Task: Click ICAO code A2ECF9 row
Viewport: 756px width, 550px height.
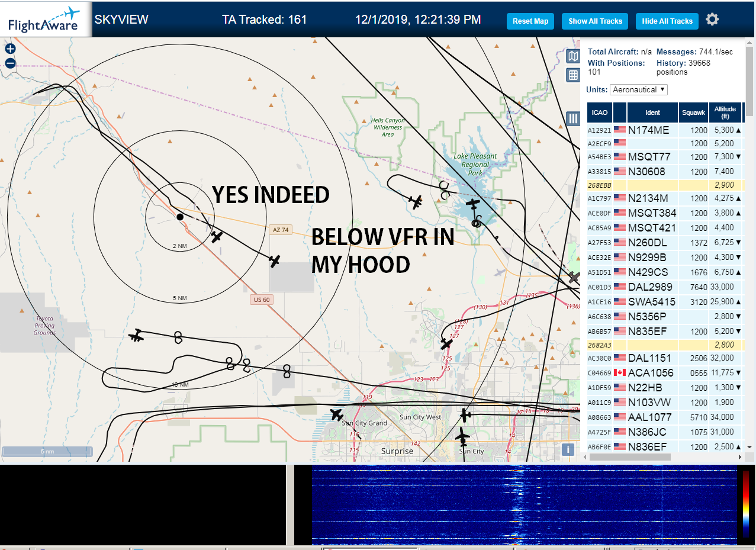Action: (664, 143)
